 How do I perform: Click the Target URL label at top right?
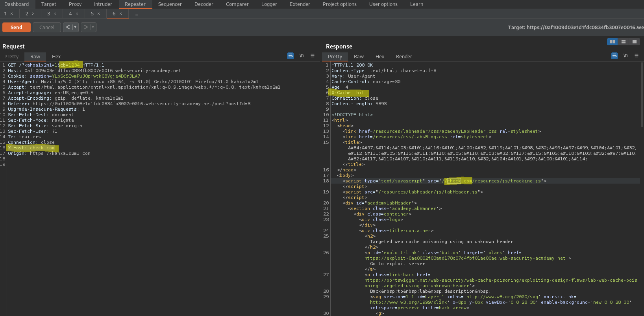click(576, 28)
